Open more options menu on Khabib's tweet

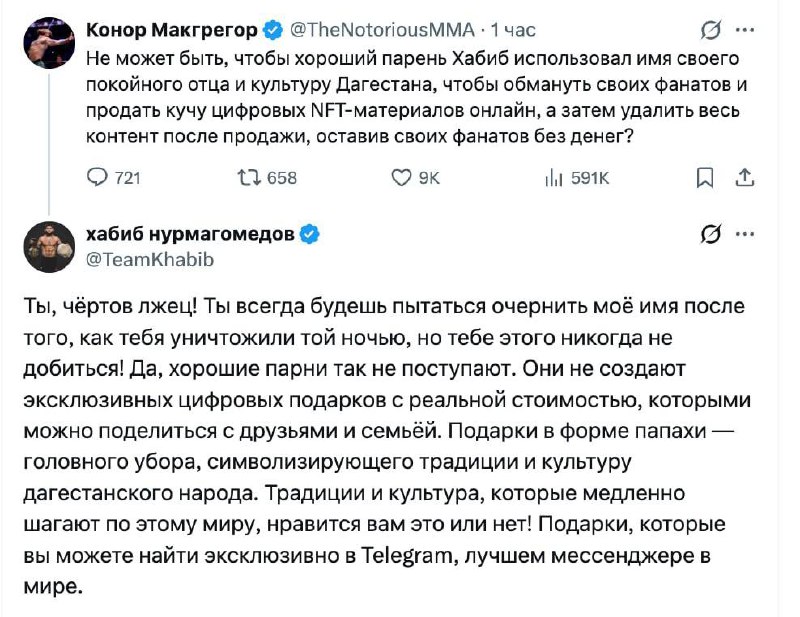tap(745, 236)
